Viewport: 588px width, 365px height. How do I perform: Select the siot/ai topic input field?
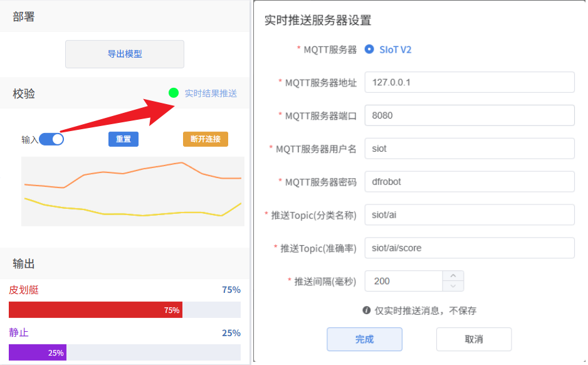469,215
